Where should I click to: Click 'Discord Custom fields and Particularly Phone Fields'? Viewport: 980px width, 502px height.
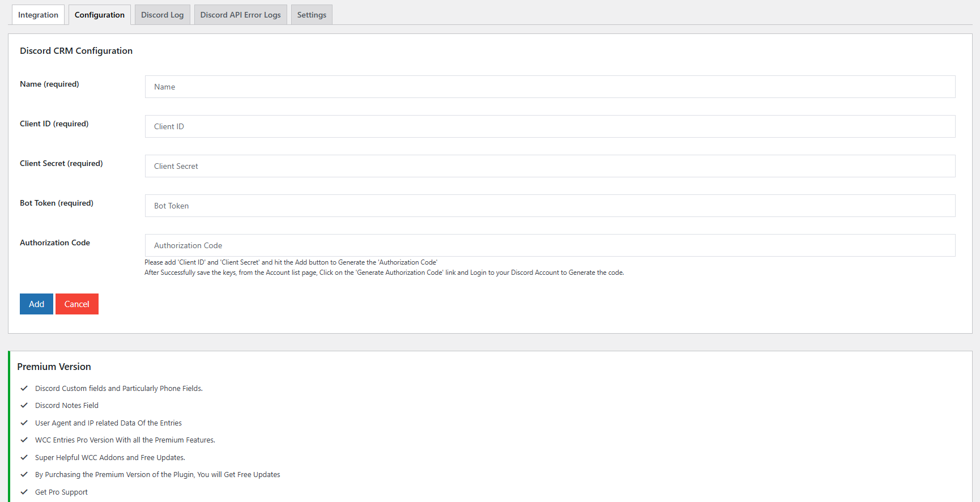(x=119, y=388)
